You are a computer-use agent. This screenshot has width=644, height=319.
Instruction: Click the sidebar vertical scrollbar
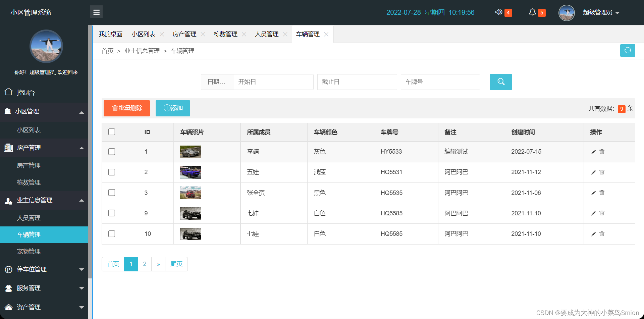pos(90,151)
